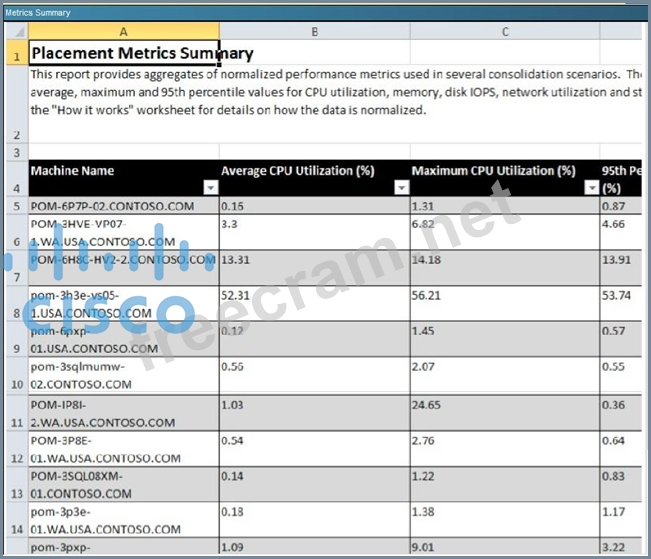
Task: Open the Machine Name filter dropdown
Action: [x=210, y=188]
